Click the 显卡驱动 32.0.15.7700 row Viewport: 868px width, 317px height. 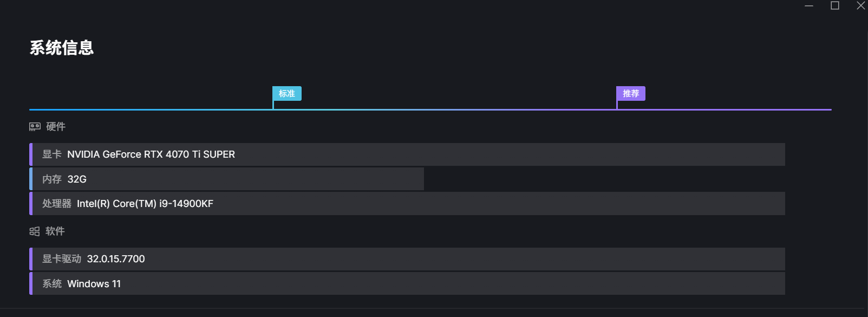pos(407,259)
